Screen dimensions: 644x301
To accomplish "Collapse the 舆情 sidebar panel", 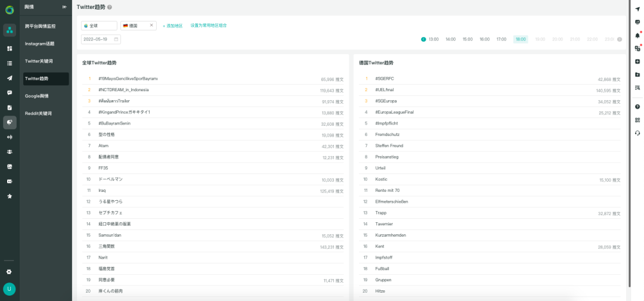I will (x=64, y=7).
